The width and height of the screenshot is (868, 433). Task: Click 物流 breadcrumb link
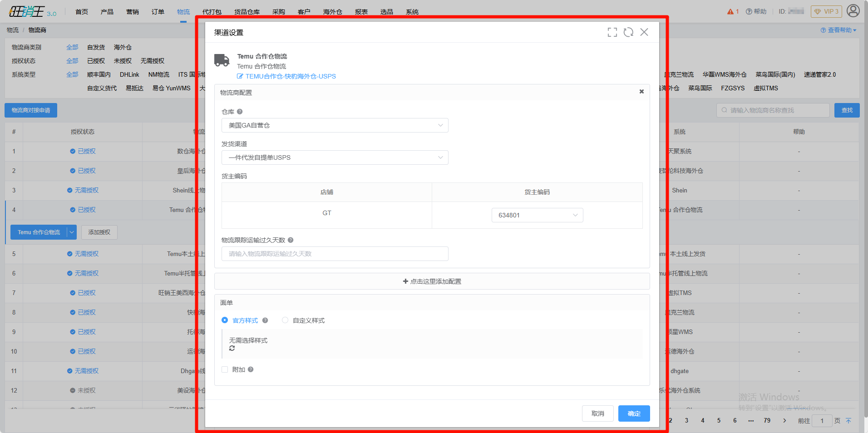13,30
